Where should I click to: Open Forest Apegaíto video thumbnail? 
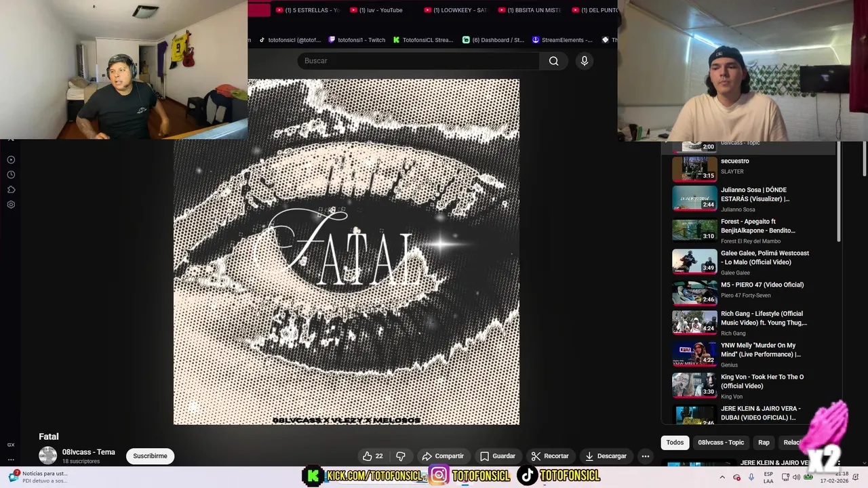tap(694, 230)
